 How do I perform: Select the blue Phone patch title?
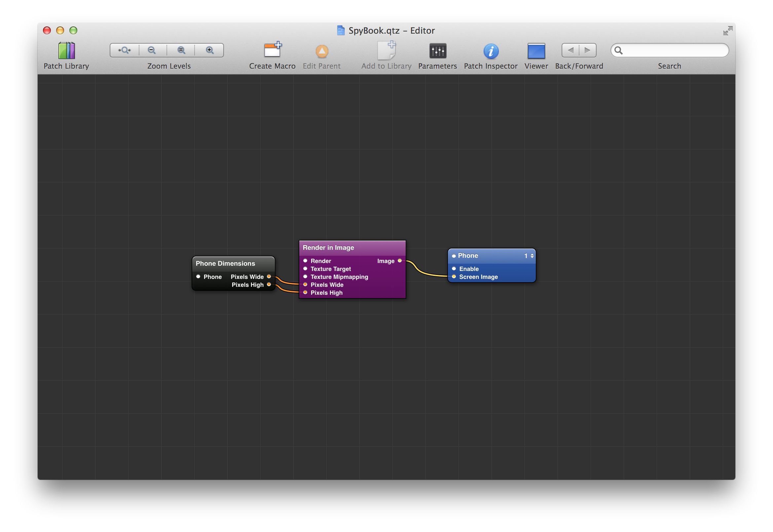pos(468,256)
